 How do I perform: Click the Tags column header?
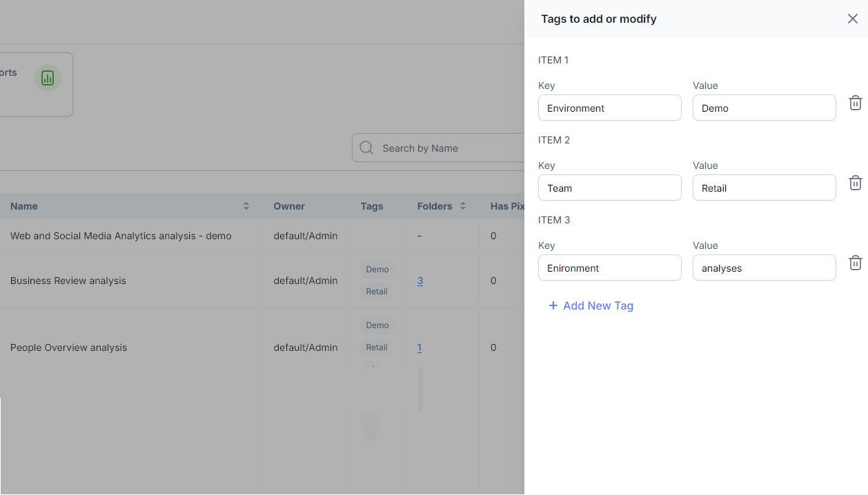(x=372, y=206)
